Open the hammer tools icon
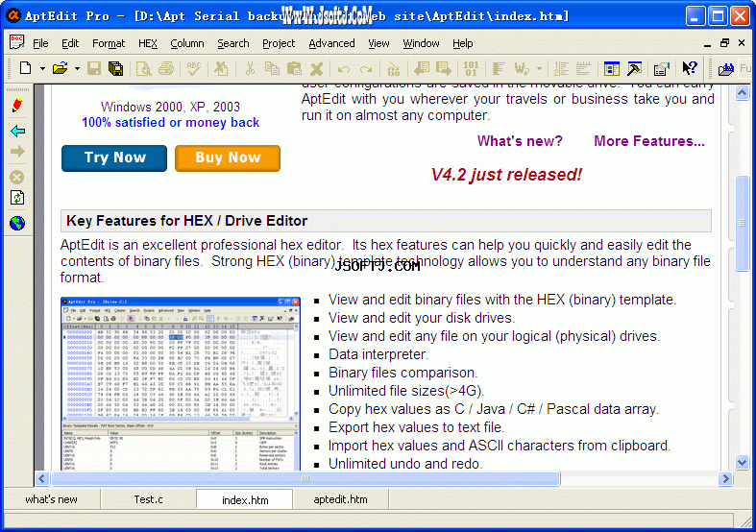The image size is (756, 532). (634, 68)
